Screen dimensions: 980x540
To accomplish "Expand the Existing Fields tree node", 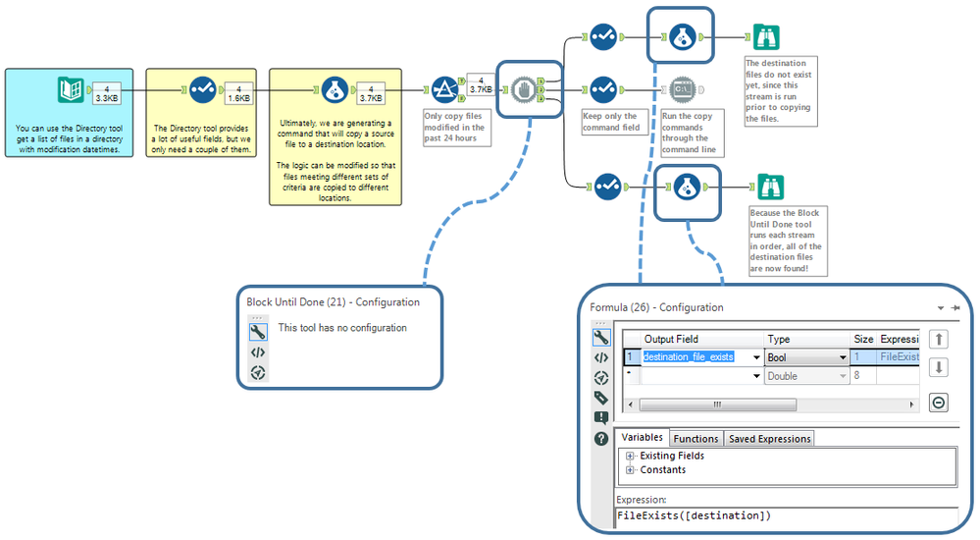I will 630,456.
